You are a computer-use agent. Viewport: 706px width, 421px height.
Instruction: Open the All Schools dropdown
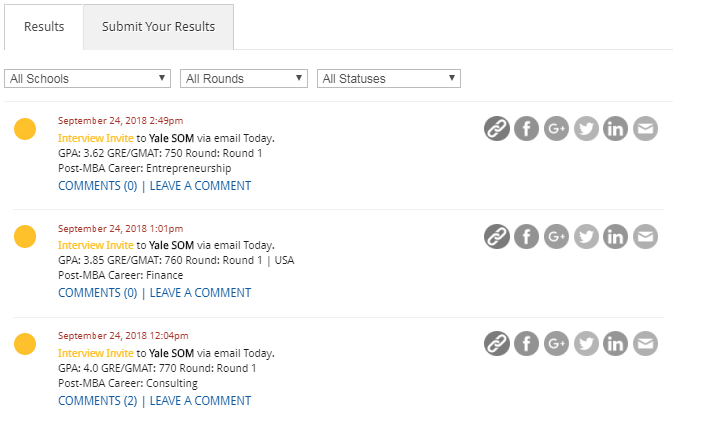(88, 78)
